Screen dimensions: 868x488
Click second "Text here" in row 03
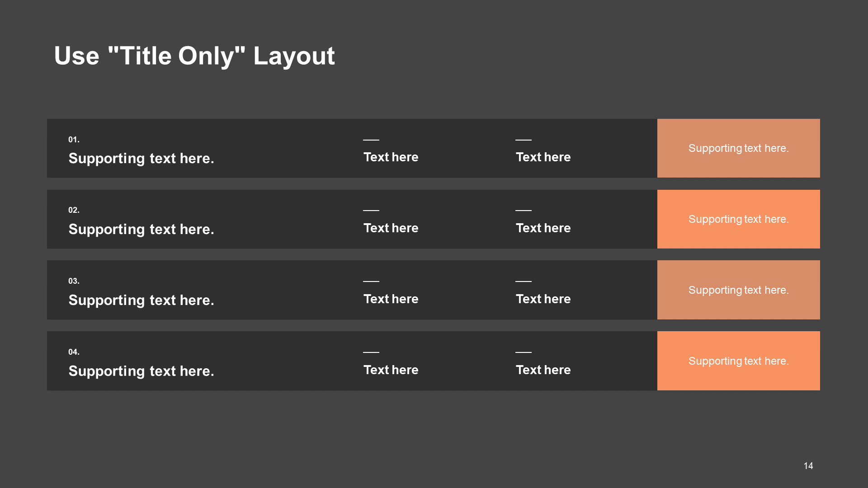[543, 299]
